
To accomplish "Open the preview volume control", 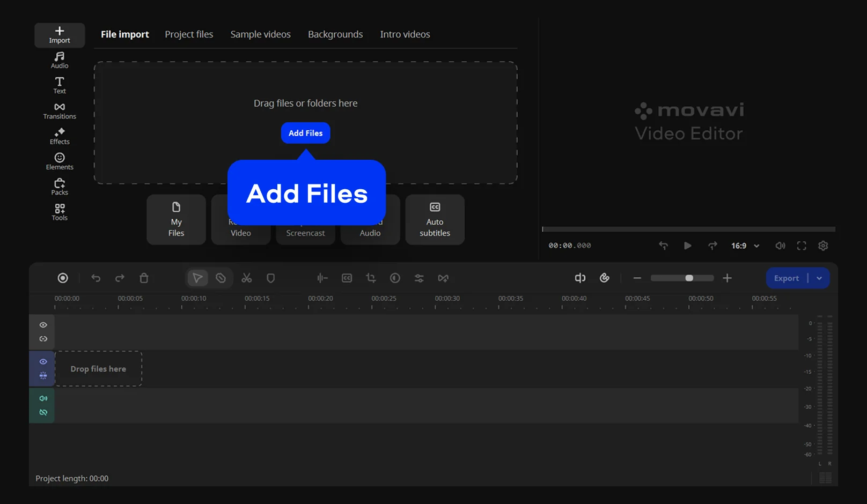I will (780, 246).
